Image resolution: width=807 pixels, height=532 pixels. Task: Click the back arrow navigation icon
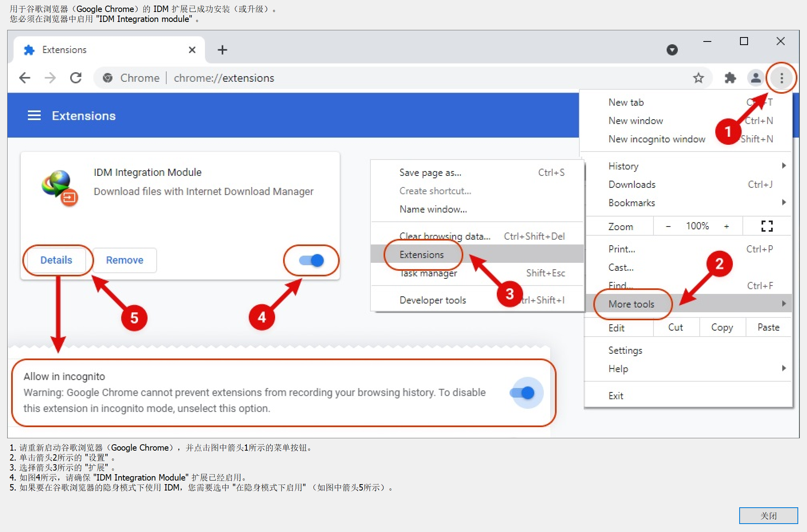pyautogui.click(x=25, y=78)
